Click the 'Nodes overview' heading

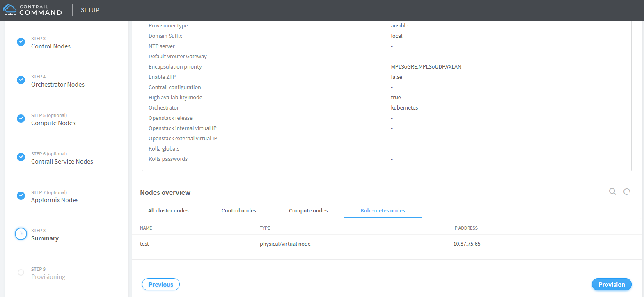165,192
